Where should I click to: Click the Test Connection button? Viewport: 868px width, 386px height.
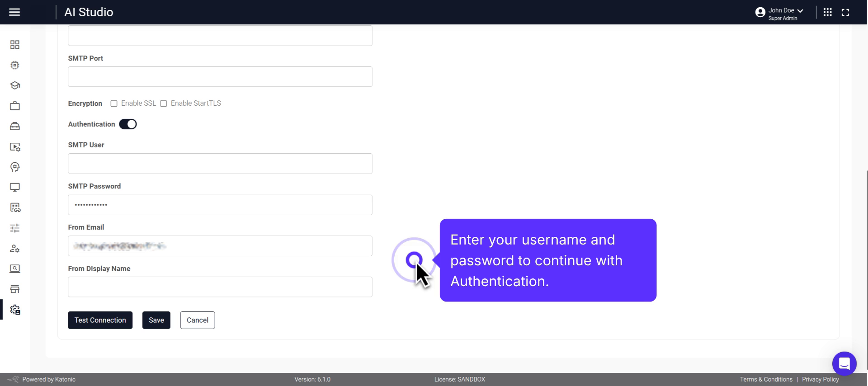(x=100, y=320)
